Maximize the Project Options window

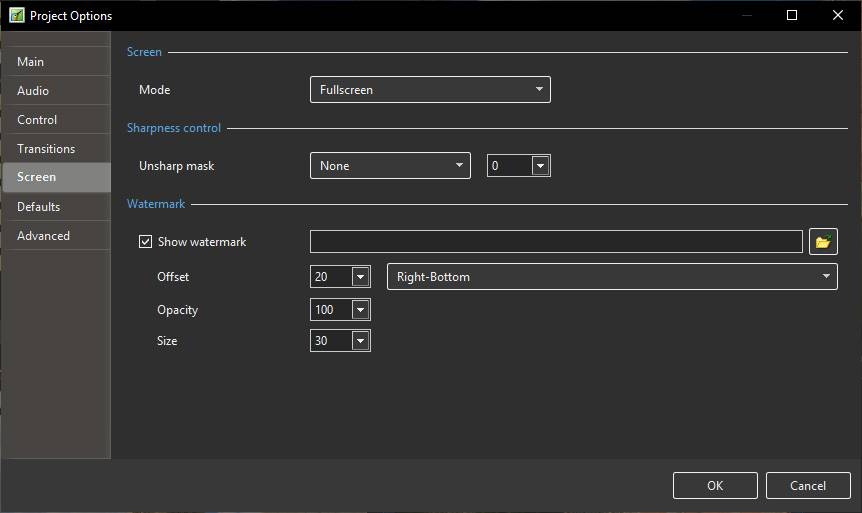[x=792, y=15]
